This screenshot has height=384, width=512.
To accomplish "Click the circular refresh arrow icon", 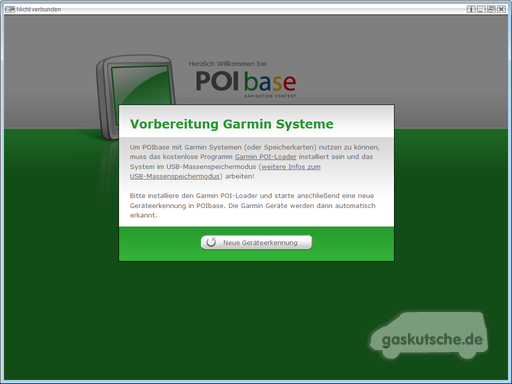I will (x=211, y=242).
